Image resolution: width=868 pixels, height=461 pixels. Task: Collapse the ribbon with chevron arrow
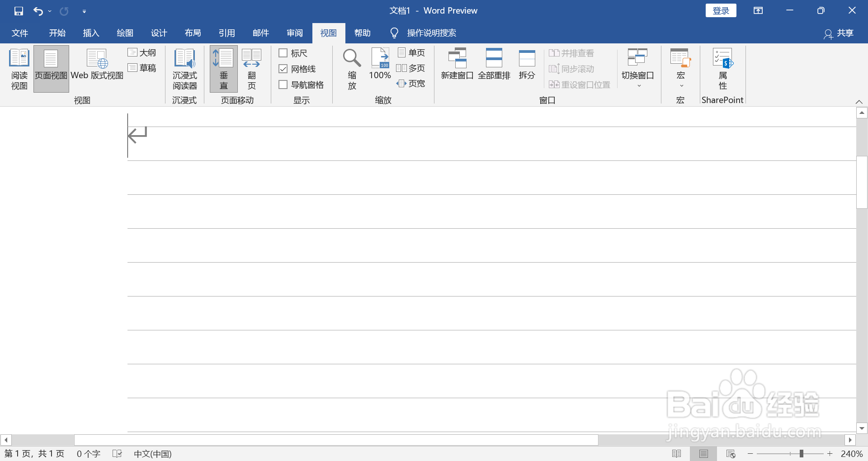click(859, 102)
